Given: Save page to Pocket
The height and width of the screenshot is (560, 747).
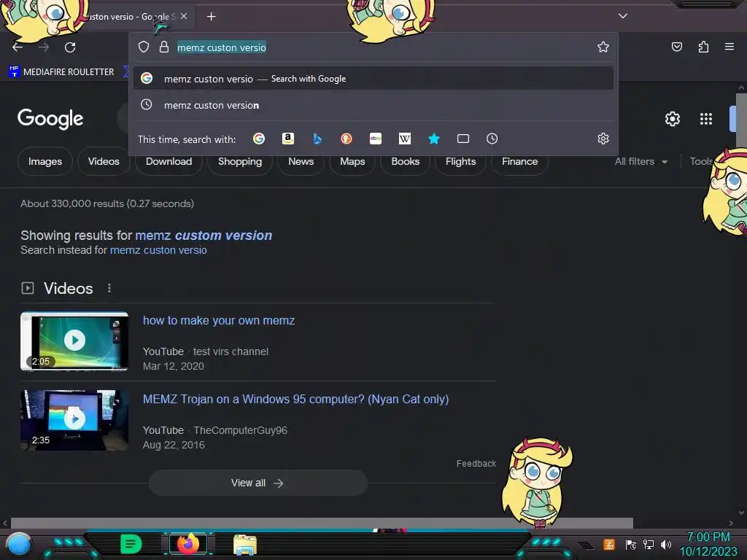Looking at the screenshot, I should point(676,47).
